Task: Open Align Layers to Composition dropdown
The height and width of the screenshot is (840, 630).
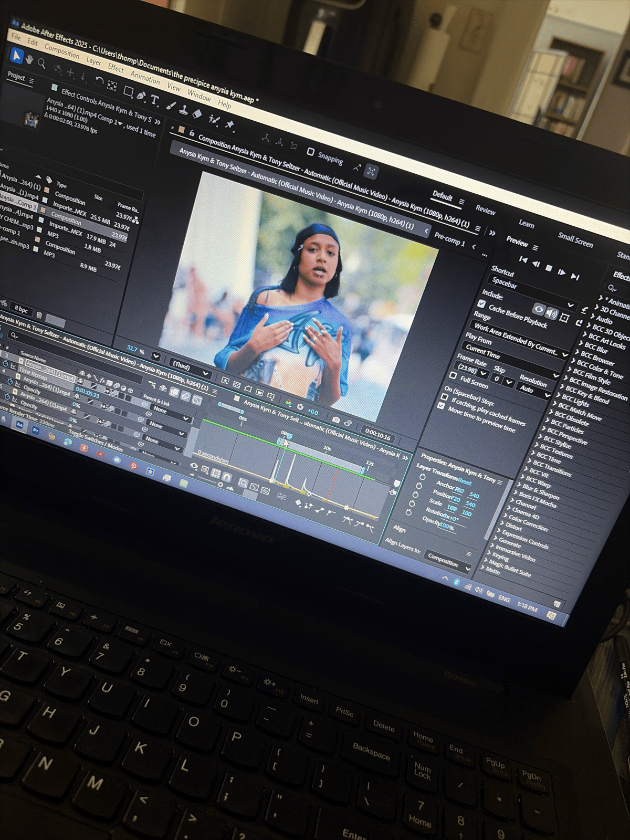Action: click(448, 562)
